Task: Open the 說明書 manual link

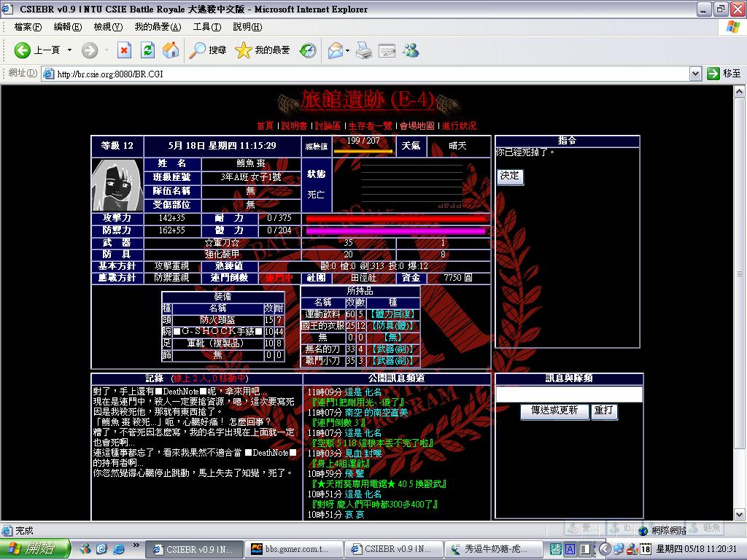Action: 294,125
